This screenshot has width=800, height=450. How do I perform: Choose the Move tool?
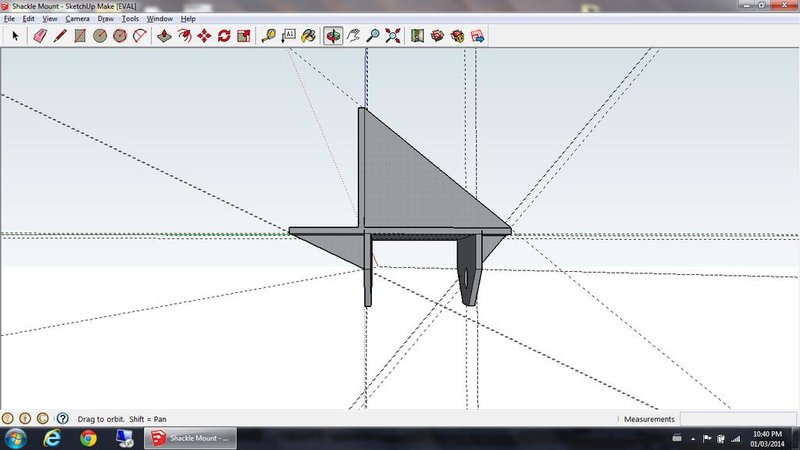click(x=204, y=36)
